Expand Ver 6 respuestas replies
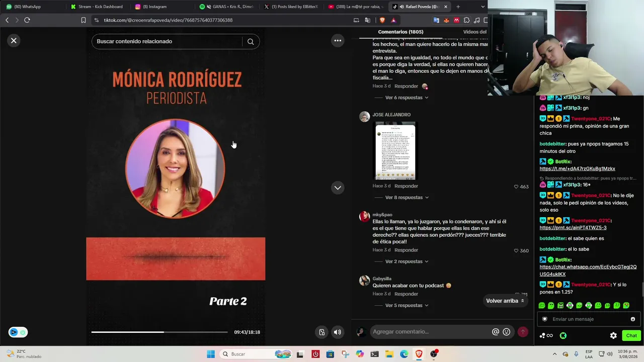Viewport: 644px width, 362px height. 407,98
